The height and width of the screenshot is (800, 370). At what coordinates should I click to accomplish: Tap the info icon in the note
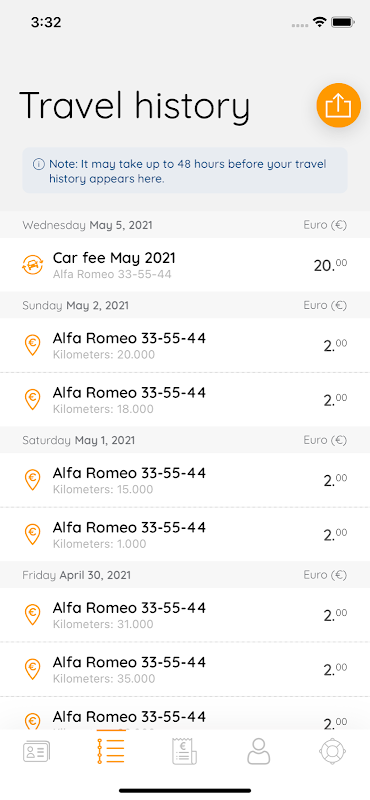tap(38, 164)
